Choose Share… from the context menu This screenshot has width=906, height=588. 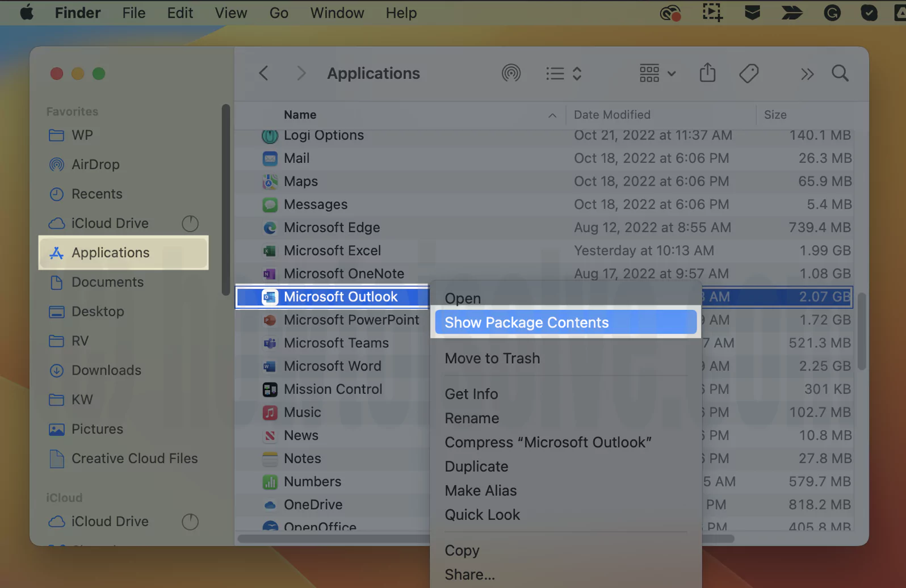(x=469, y=574)
